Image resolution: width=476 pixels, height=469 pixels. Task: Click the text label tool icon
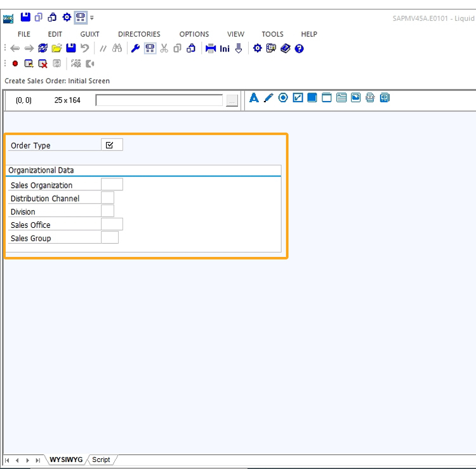coord(254,98)
